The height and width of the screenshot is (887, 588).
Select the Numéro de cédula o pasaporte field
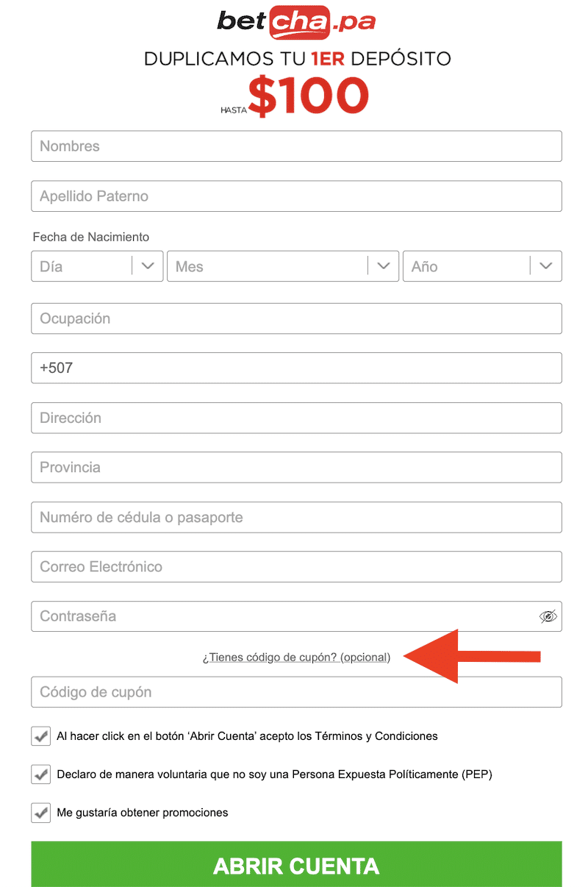pyautogui.click(x=296, y=517)
